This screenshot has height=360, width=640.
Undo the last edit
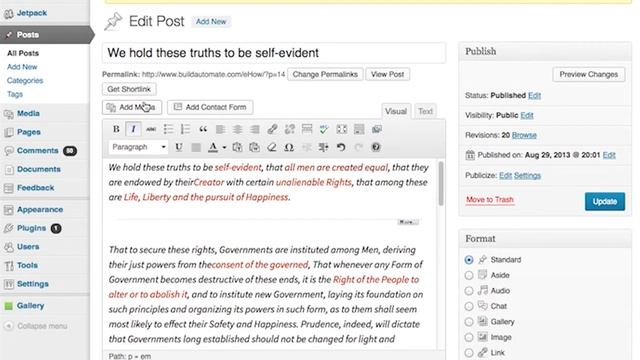[341, 147]
